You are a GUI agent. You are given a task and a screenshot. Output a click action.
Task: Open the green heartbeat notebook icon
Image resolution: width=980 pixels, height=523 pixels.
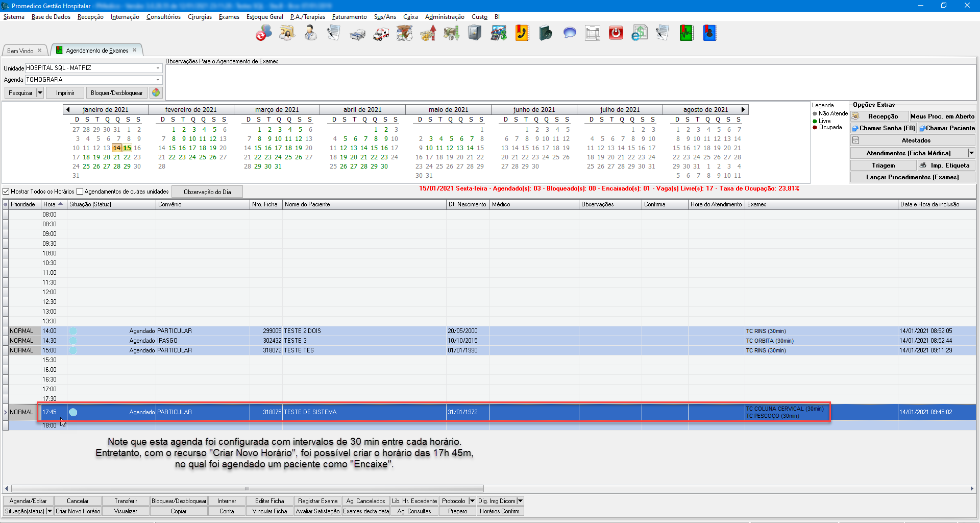coord(686,34)
